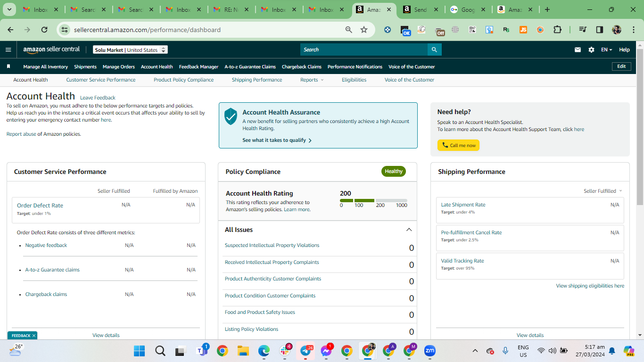Click the zoom magnifier icon in address bar
The width and height of the screenshot is (644, 362).
(349, 30)
